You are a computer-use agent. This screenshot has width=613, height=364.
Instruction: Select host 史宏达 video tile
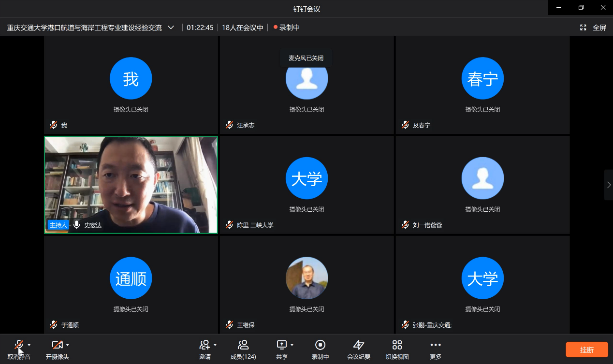point(131,185)
